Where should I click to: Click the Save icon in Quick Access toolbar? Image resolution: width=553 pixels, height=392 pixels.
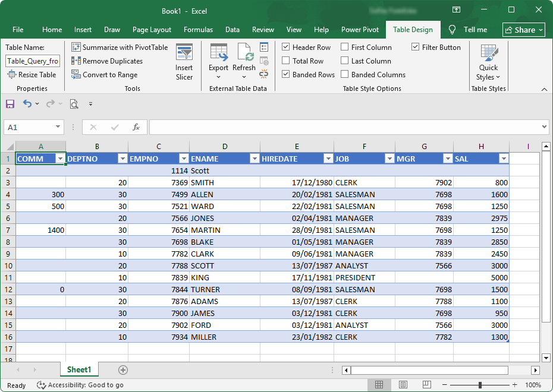point(10,104)
